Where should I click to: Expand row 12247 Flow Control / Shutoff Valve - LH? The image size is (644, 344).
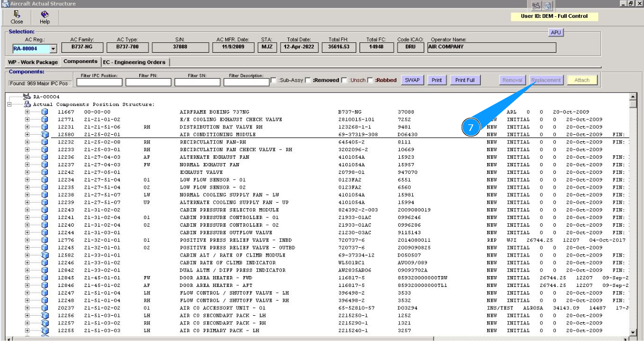tap(27, 293)
